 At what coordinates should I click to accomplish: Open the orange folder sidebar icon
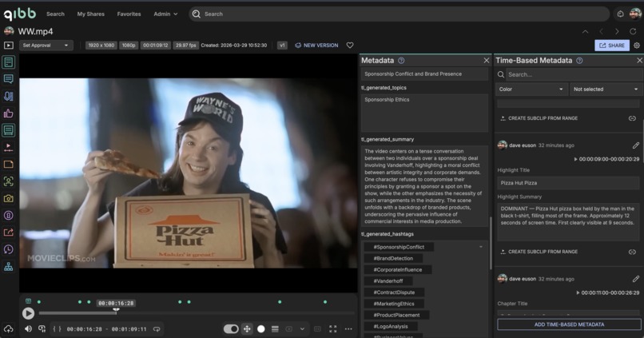point(8,165)
